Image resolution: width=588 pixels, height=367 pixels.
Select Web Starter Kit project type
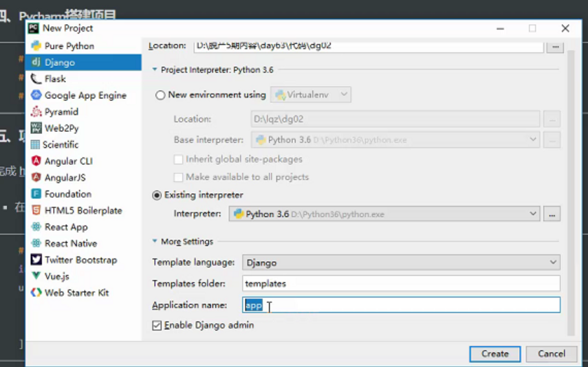(x=76, y=293)
